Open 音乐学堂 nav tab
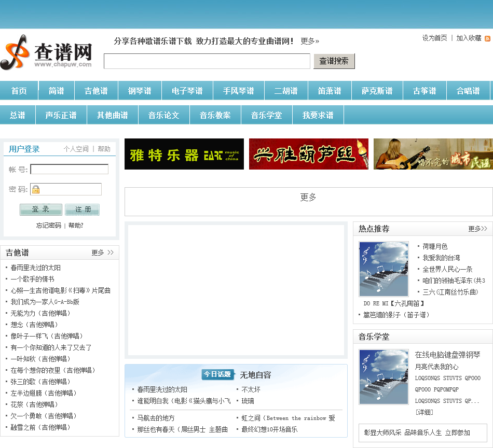The image size is (493, 448). point(267,115)
